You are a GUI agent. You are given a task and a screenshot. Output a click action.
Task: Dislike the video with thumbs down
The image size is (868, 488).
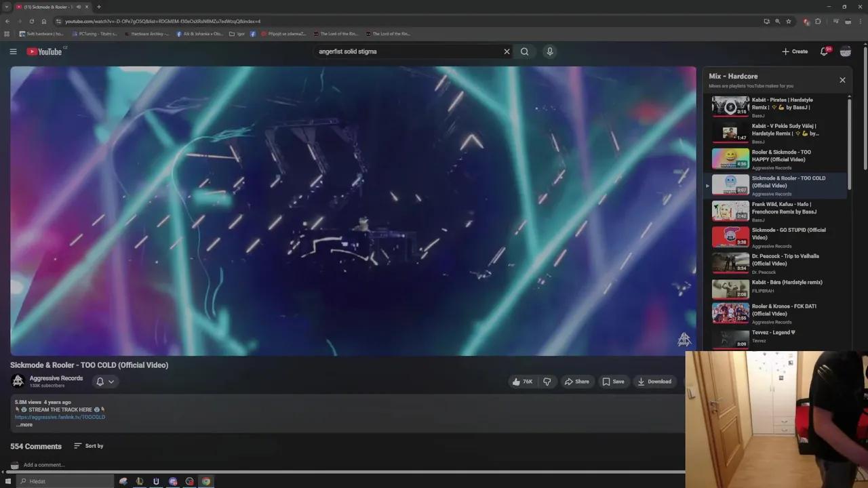coord(547,382)
